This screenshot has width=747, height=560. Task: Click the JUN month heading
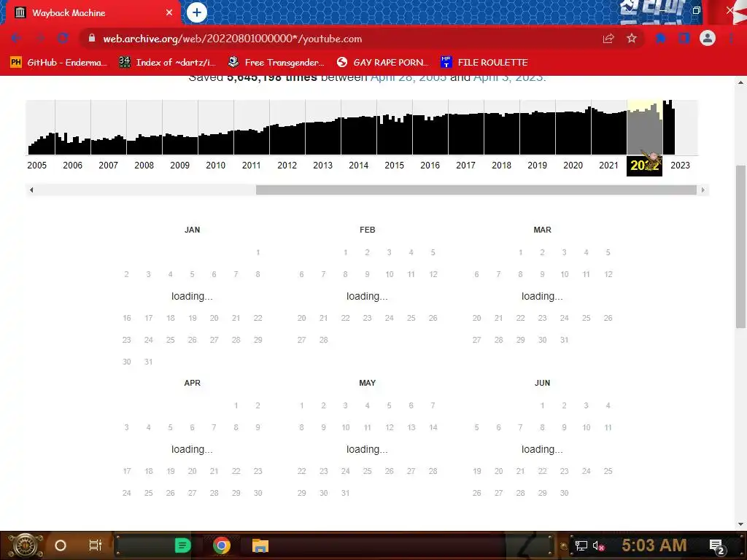542,383
